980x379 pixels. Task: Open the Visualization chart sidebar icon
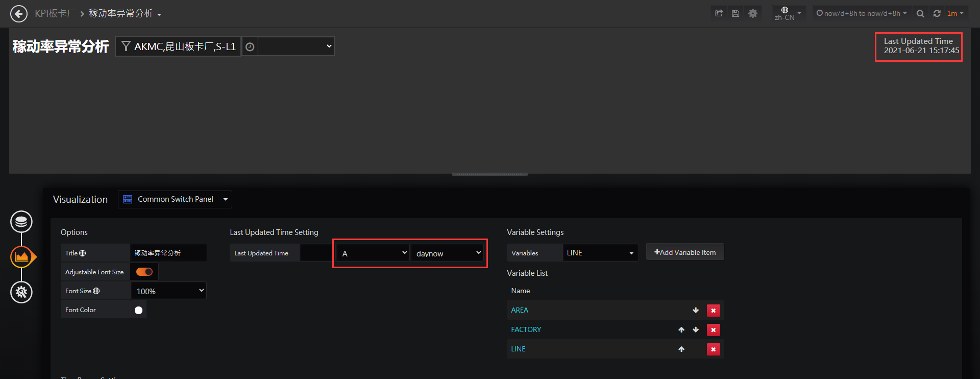[21, 257]
